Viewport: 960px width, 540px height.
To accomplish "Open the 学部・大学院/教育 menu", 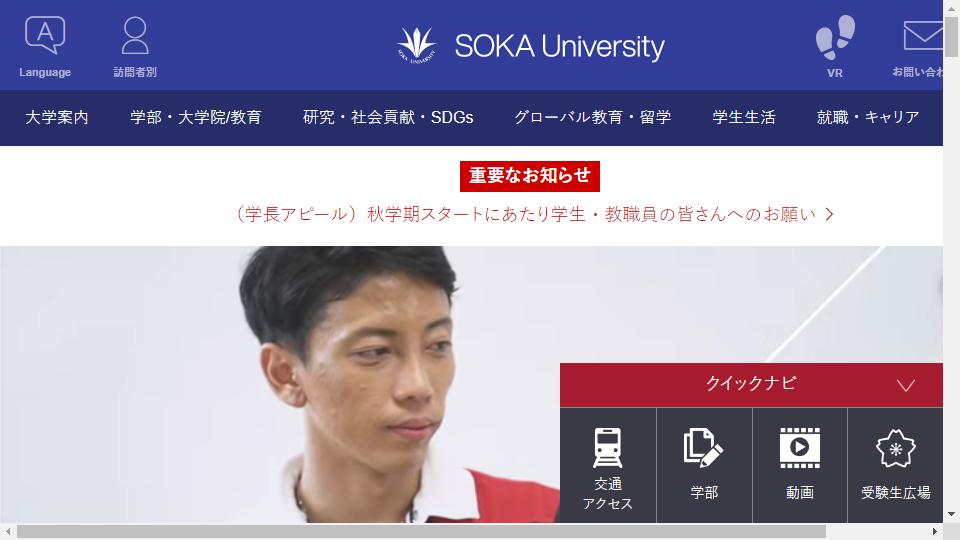I will (x=196, y=118).
